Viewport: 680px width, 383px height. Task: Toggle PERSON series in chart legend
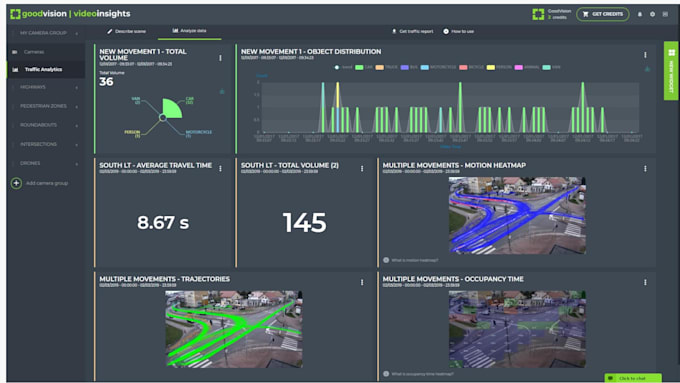coord(499,67)
